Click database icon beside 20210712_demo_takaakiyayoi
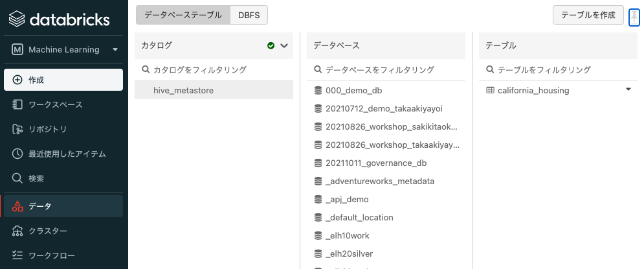The width and height of the screenshot is (644, 269). tap(318, 109)
